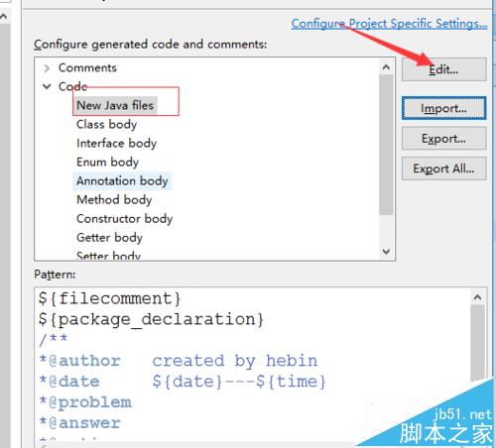Click the @answer line in Pattern

[79, 423]
